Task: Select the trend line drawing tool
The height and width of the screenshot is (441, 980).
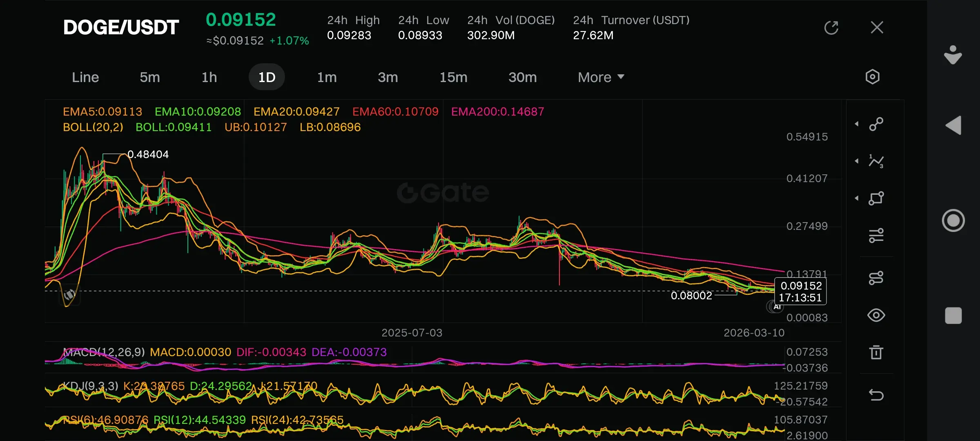Action: (876, 124)
